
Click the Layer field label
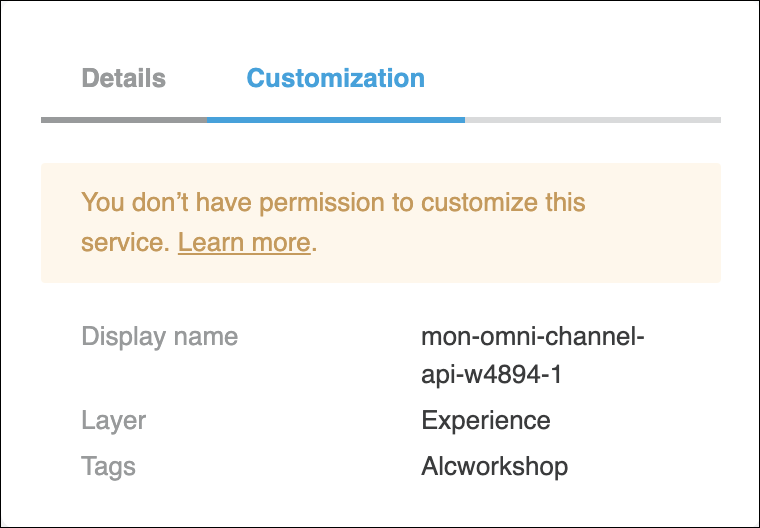(x=113, y=420)
